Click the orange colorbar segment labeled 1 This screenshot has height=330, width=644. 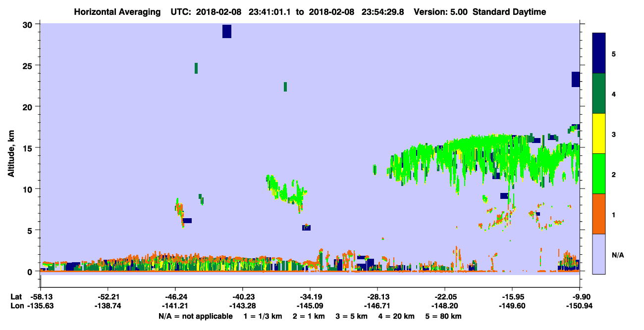(599, 214)
